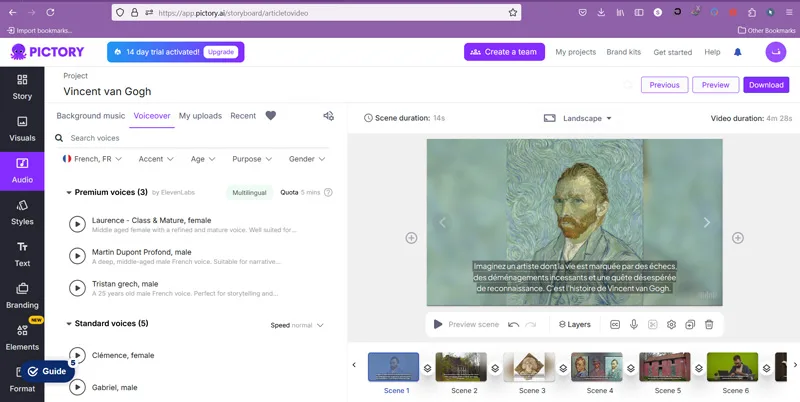Open the Landscape aspect ratio dropdown

578,118
